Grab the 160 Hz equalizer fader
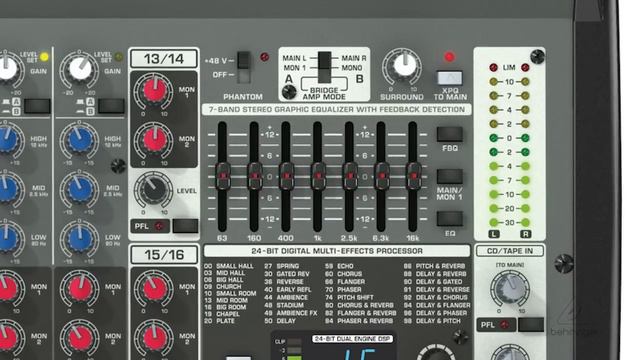The width and height of the screenshot is (640, 360). tap(255, 176)
